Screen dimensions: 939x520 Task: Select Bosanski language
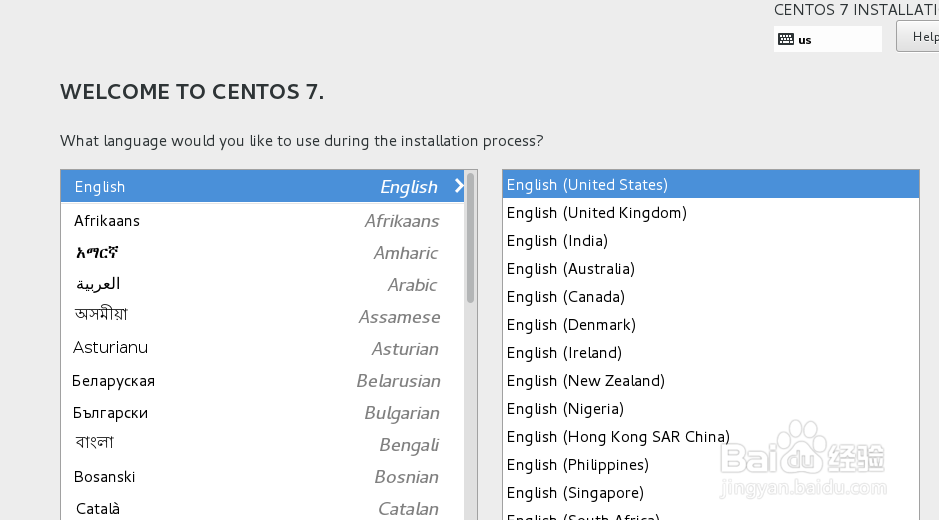pyautogui.click(x=262, y=477)
